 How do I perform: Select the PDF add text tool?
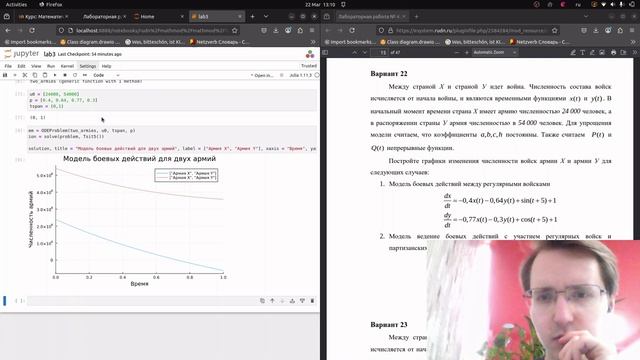582,53
